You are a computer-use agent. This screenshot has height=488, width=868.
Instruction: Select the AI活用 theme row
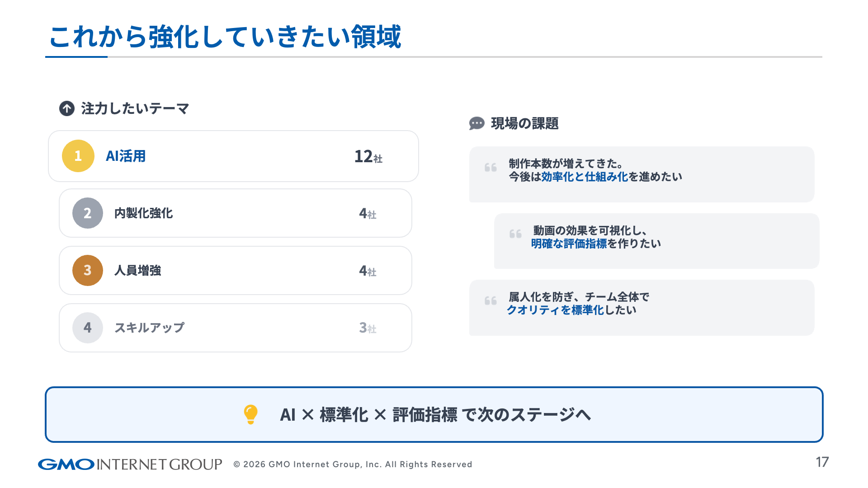(x=233, y=156)
